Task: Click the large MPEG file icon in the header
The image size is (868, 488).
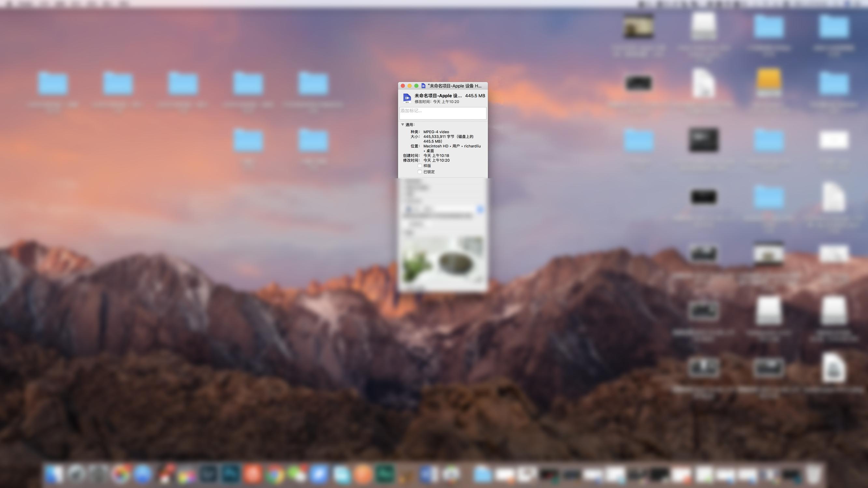Action: coord(407,98)
